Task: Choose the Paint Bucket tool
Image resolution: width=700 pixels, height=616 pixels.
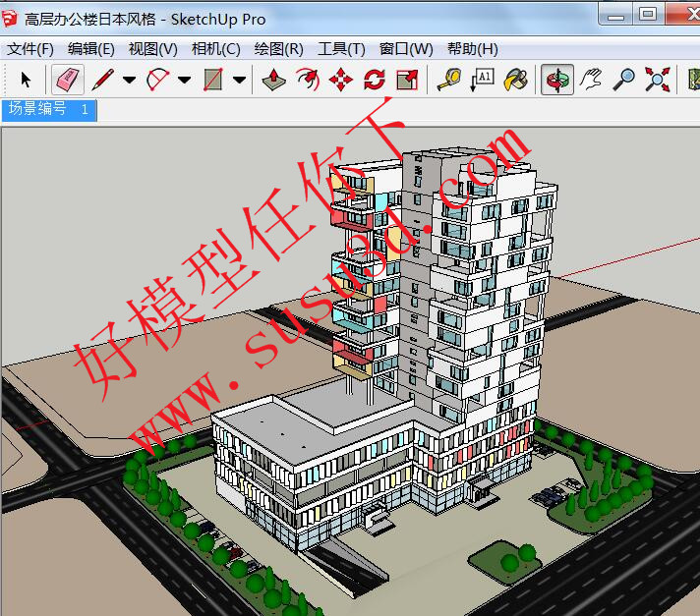Action: tap(515, 80)
